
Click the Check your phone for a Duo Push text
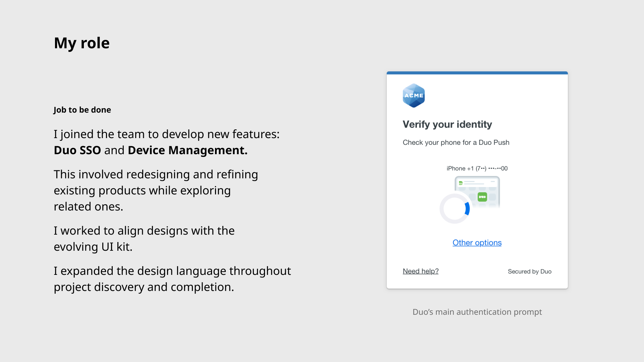[456, 142]
